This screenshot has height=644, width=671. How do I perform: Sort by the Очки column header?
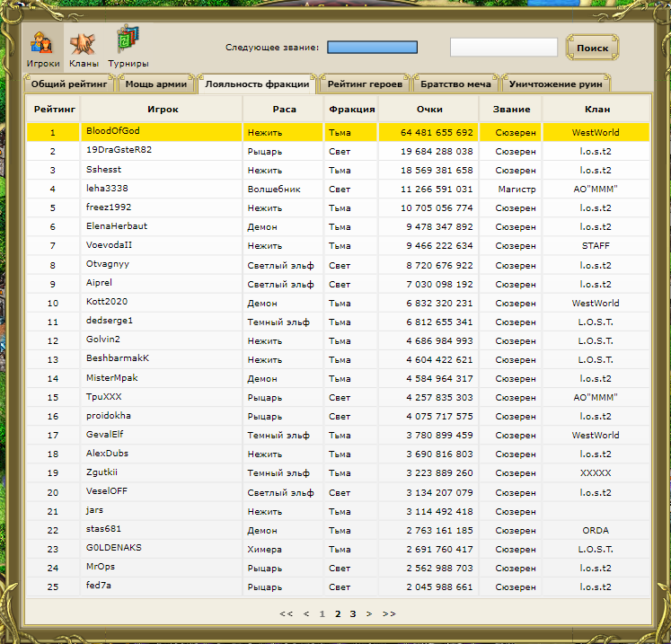pyautogui.click(x=429, y=109)
